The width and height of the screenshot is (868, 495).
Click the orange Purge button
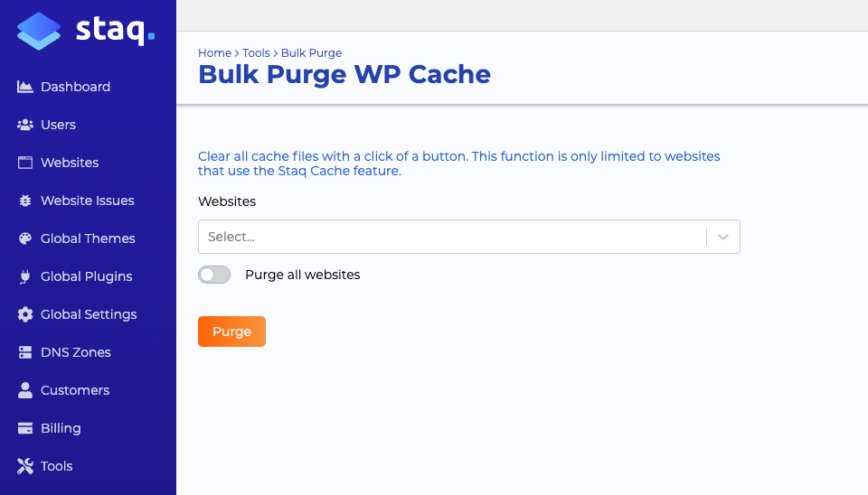click(x=232, y=332)
